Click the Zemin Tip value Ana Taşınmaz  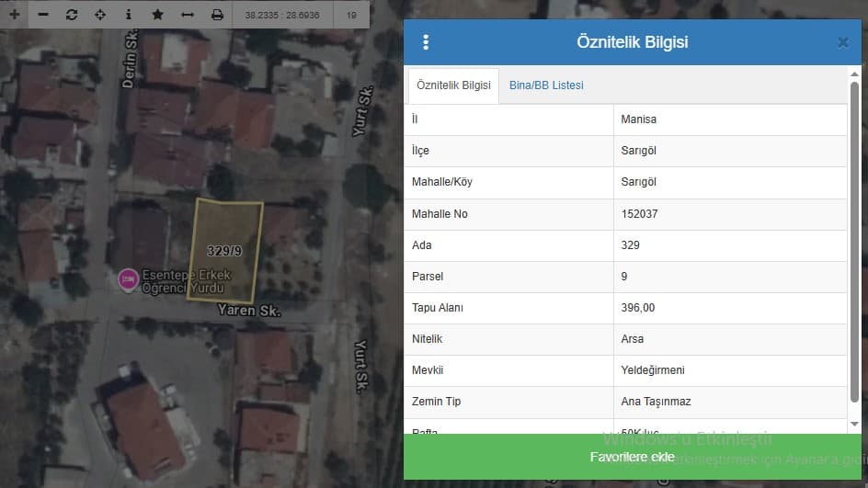click(656, 402)
